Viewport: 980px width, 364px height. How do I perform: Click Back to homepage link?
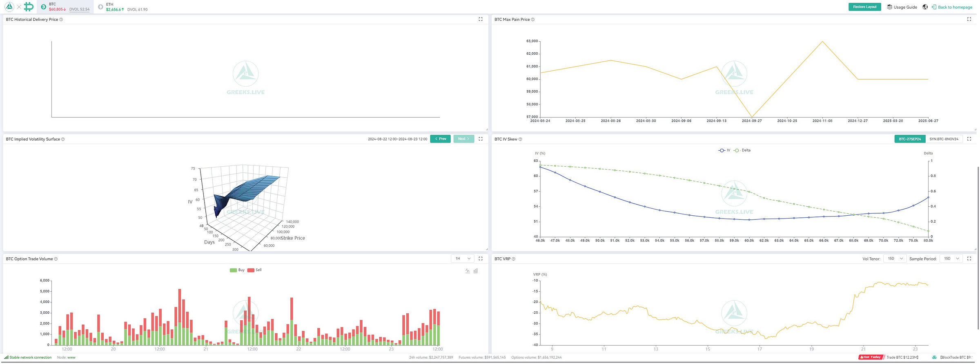(952, 7)
